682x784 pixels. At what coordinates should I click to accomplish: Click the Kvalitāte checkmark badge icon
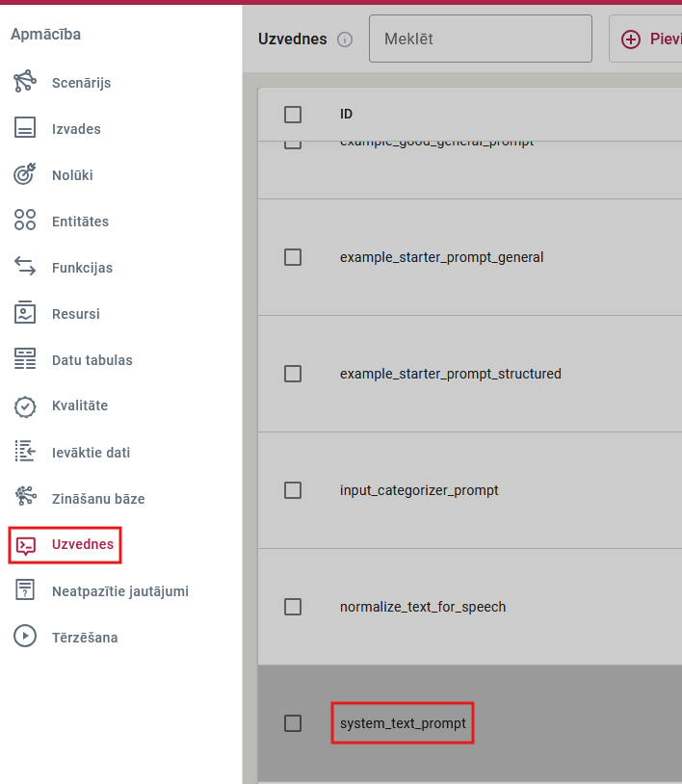coord(25,406)
